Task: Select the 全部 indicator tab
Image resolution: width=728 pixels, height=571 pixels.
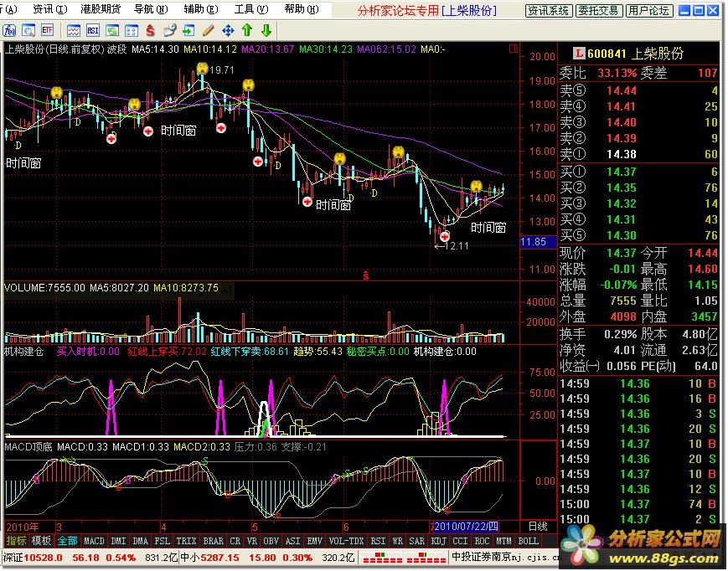Action: (x=67, y=541)
